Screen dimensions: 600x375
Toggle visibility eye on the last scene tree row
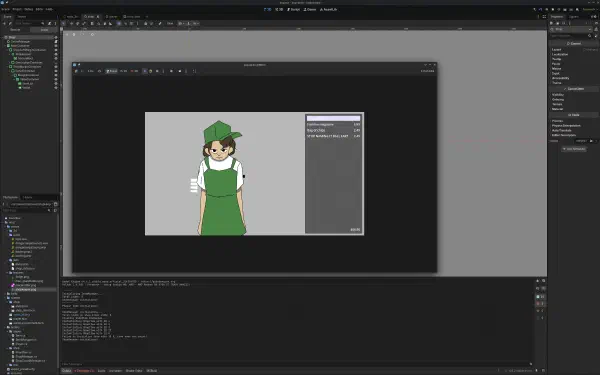pyautogui.click(x=56, y=88)
